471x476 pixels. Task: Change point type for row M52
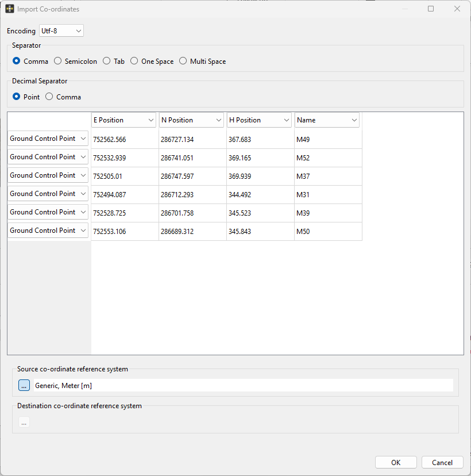tap(48, 157)
